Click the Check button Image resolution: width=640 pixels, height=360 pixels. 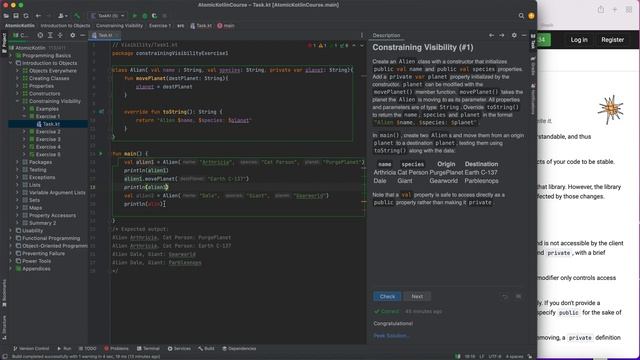[x=387, y=297]
